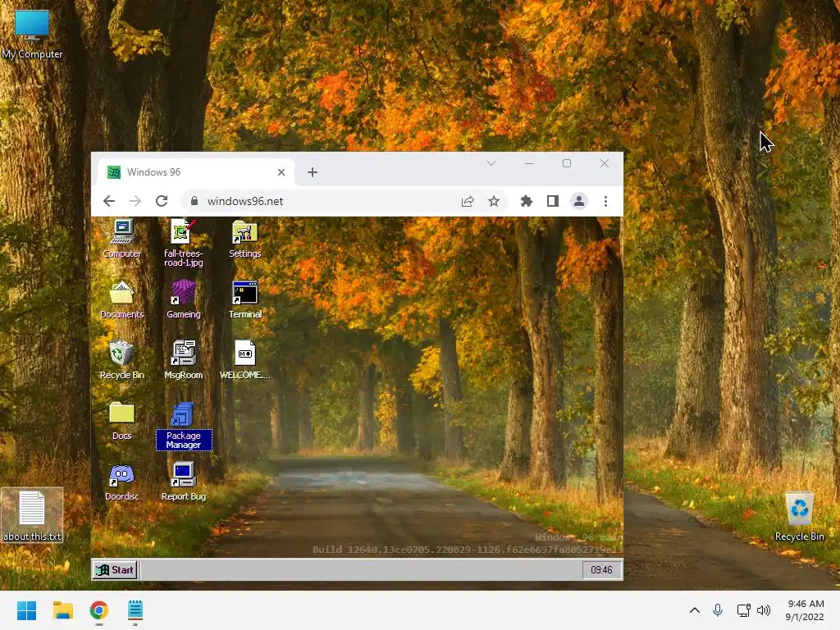Open a new Chrome tab
Viewport: 840px width, 630px height.
click(x=313, y=172)
